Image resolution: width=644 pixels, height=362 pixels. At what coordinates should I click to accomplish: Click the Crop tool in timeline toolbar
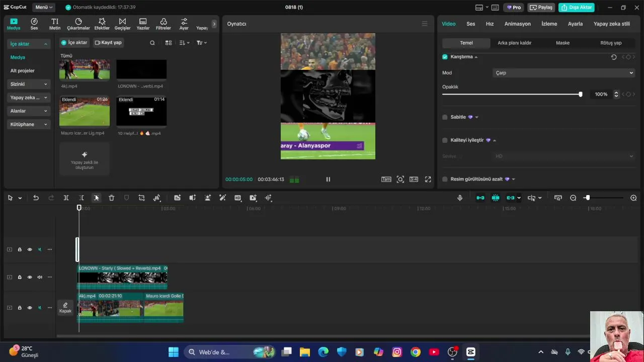[141, 198]
